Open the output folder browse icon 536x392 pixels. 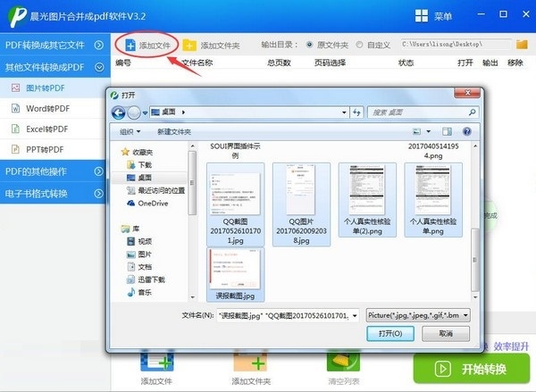coord(522,45)
